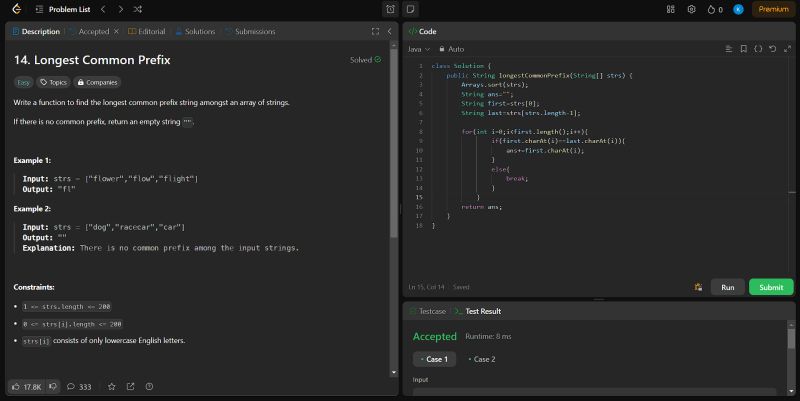Add problem to favorites star
This screenshot has height=401, width=800.
pyautogui.click(x=111, y=387)
